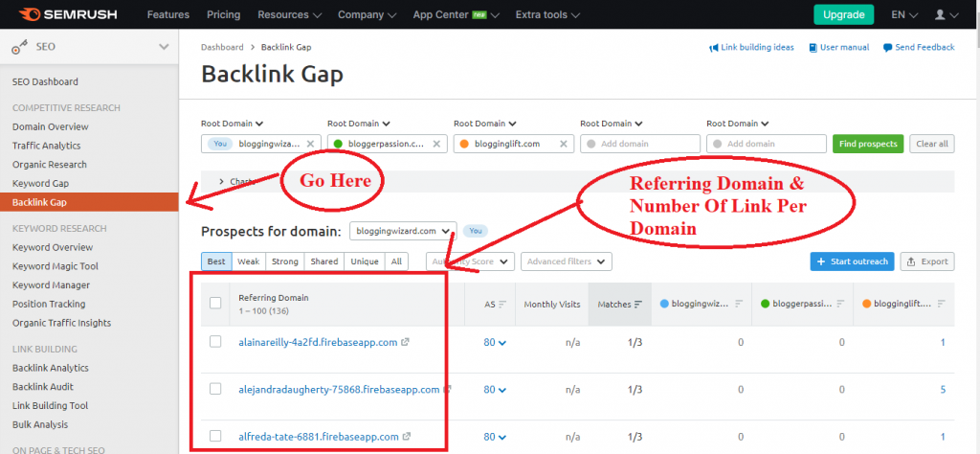Select the Best prospects tab
Viewport: 980px width, 454px height.
pyautogui.click(x=216, y=261)
